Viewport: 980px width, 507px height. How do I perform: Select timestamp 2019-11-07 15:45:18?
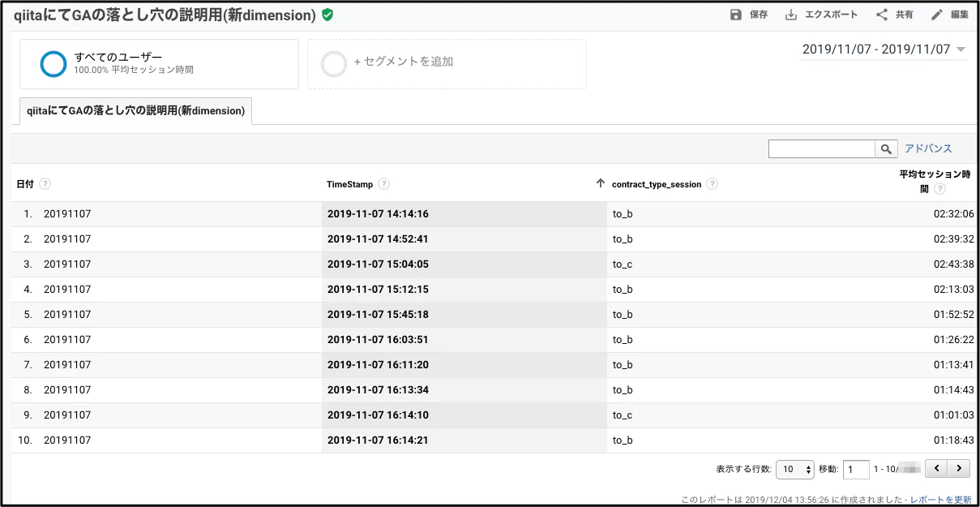point(378,315)
